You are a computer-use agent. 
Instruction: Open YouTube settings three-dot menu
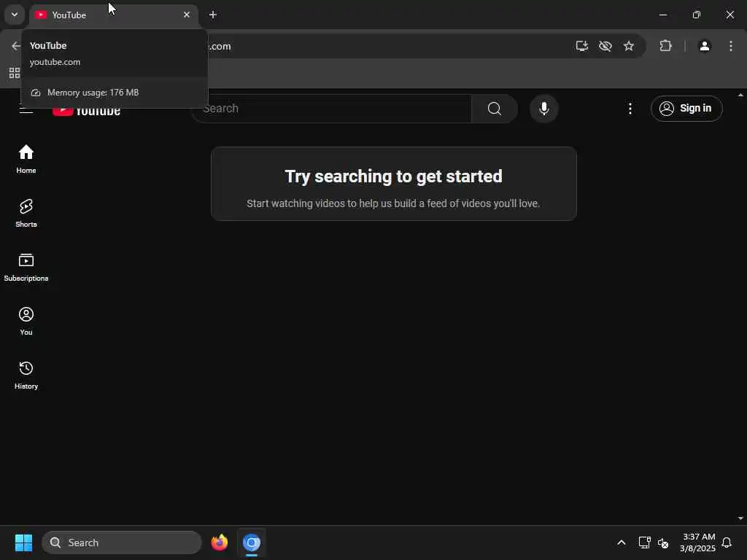coord(630,109)
